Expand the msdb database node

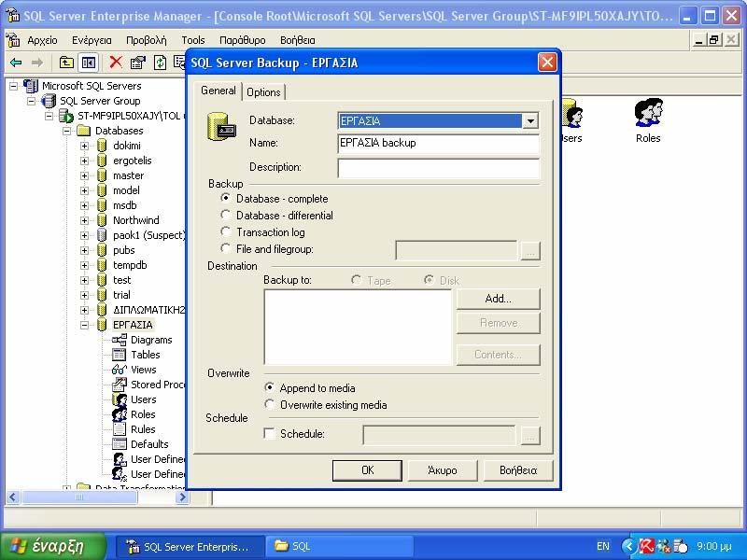point(84,205)
